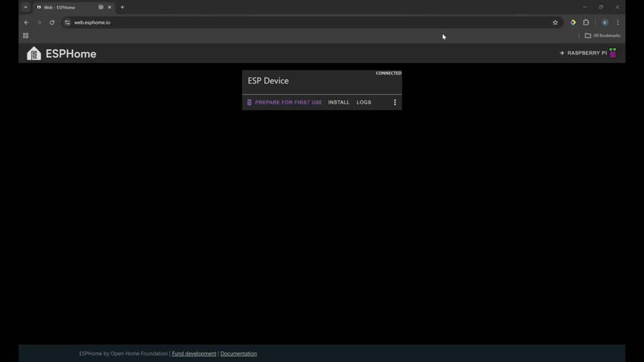
Task: Go back using the back arrow
Action: [x=26, y=23]
